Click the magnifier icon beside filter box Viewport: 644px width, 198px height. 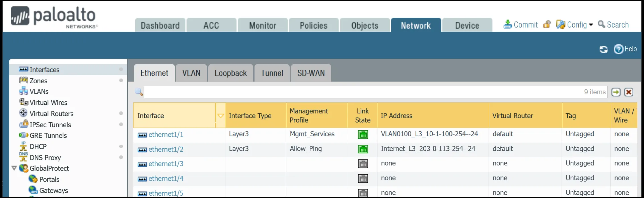click(139, 92)
